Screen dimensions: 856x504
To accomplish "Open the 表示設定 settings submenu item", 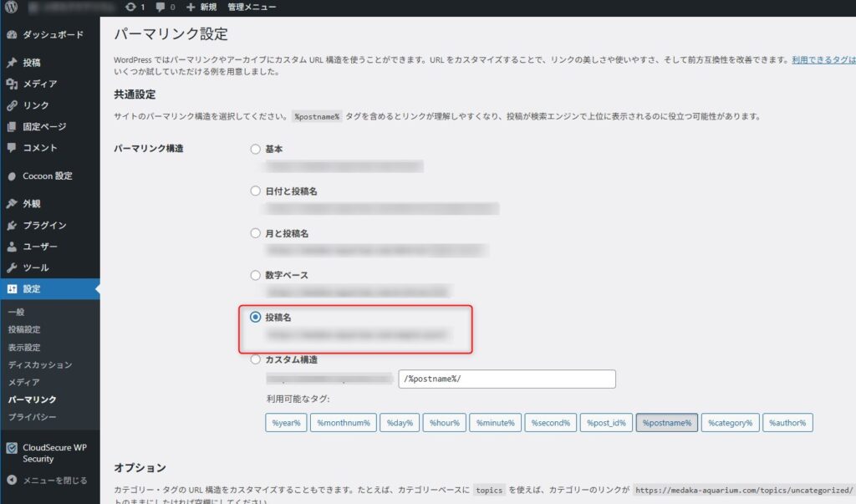I will 24,347.
